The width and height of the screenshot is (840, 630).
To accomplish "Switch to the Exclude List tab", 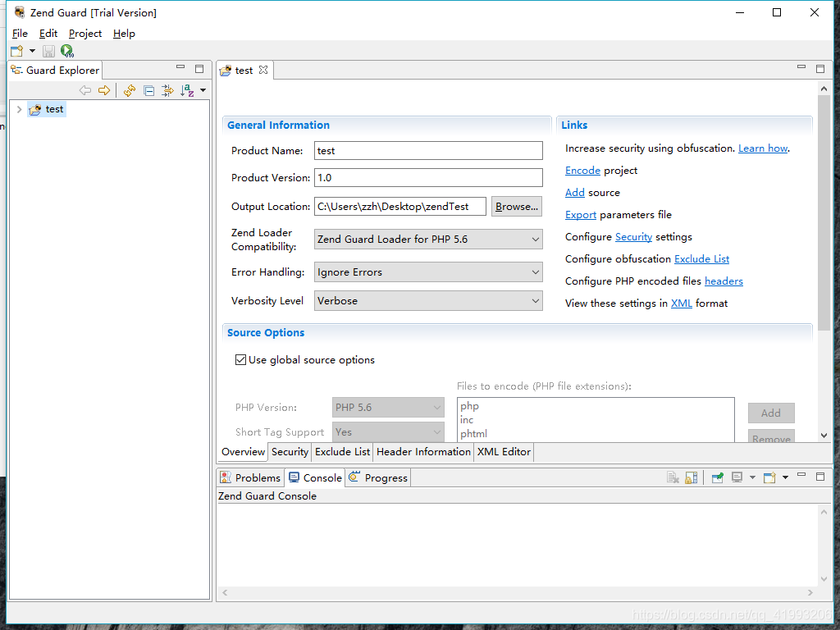I will [x=342, y=452].
